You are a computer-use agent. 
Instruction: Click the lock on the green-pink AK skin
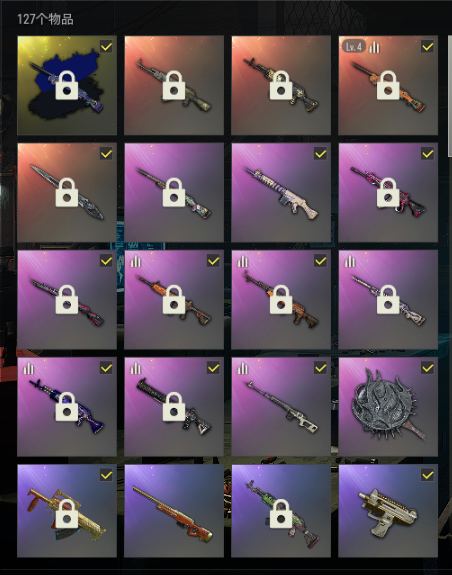(x=281, y=514)
